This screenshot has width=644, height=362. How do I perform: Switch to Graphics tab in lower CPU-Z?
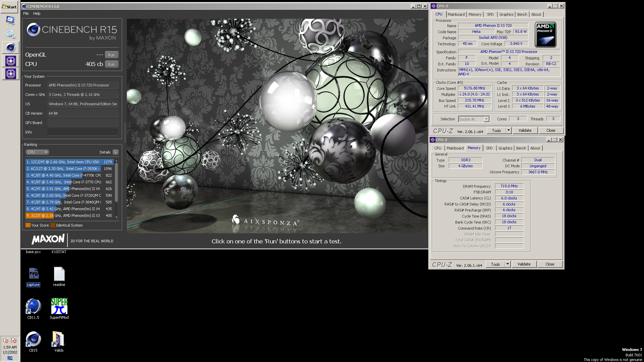(x=505, y=148)
